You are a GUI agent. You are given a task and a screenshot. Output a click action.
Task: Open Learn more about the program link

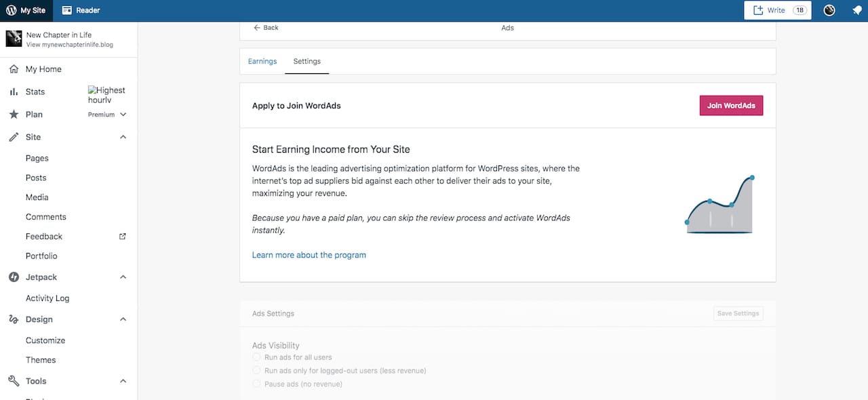[x=309, y=255]
